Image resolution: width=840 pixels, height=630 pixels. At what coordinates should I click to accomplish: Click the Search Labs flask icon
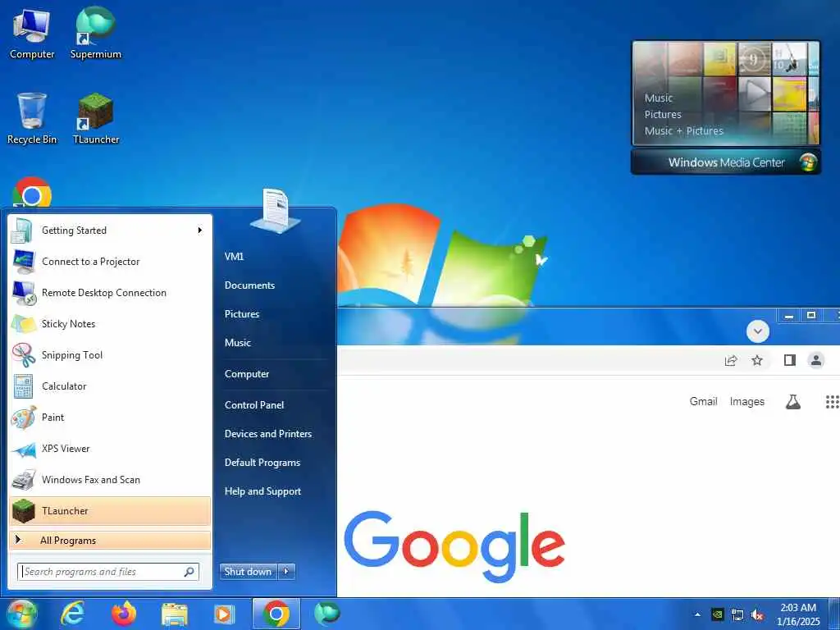coord(793,402)
